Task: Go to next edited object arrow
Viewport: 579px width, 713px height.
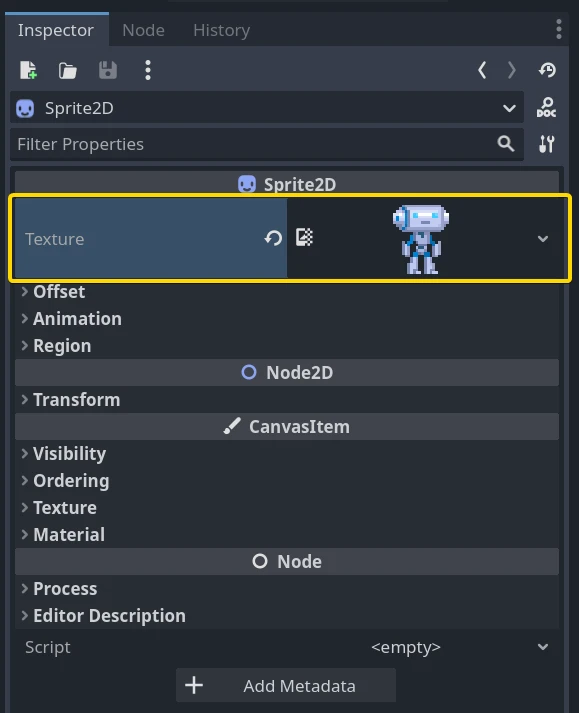Action: [x=512, y=70]
